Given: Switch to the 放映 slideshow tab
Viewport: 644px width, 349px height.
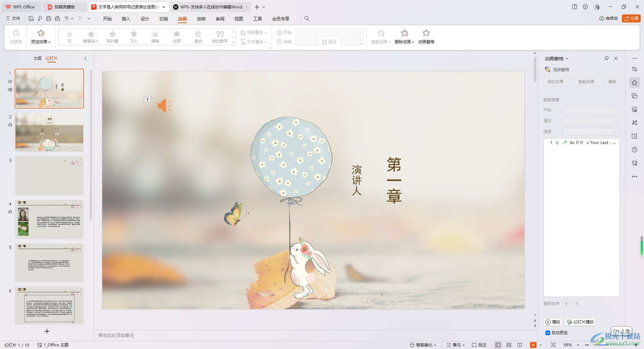Looking at the screenshot, I should pos(201,19).
